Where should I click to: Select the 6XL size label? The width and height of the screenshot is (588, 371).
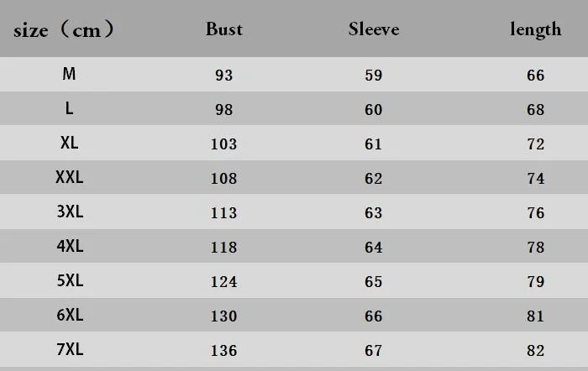[70, 315]
